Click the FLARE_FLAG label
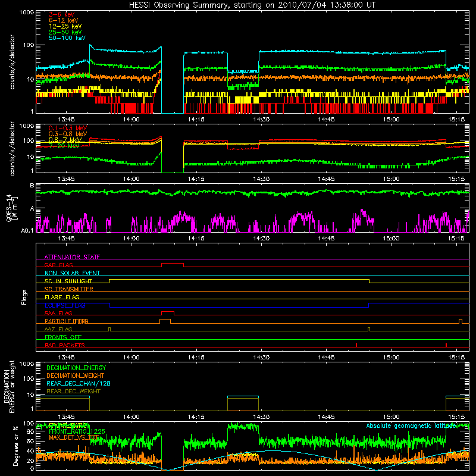 pos(62,297)
